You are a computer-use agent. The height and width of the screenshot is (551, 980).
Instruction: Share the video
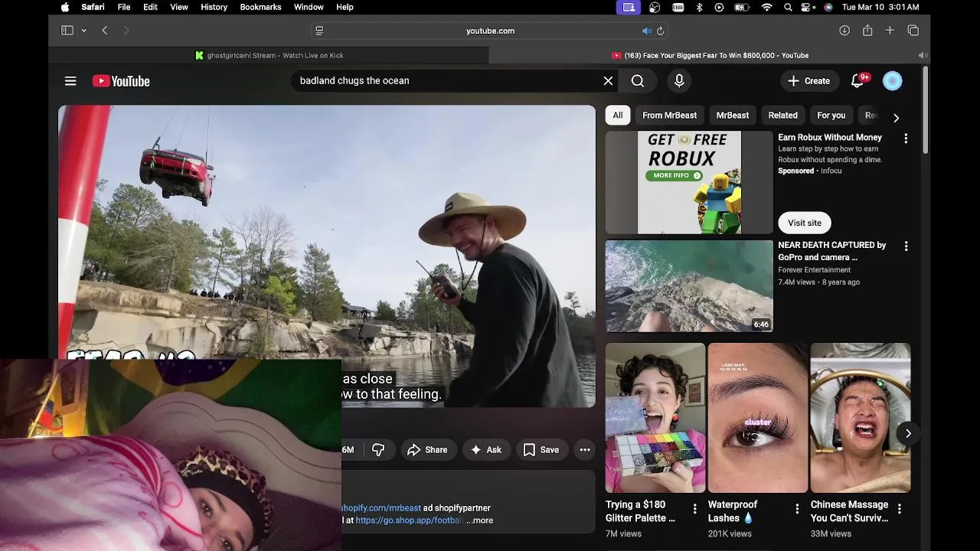[x=427, y=450]
